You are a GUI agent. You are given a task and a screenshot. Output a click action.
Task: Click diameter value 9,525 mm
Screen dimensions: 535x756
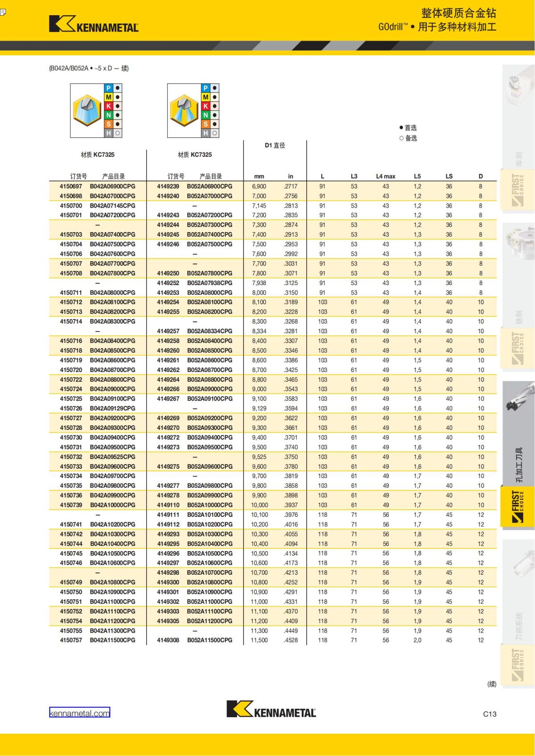(259, 457)
